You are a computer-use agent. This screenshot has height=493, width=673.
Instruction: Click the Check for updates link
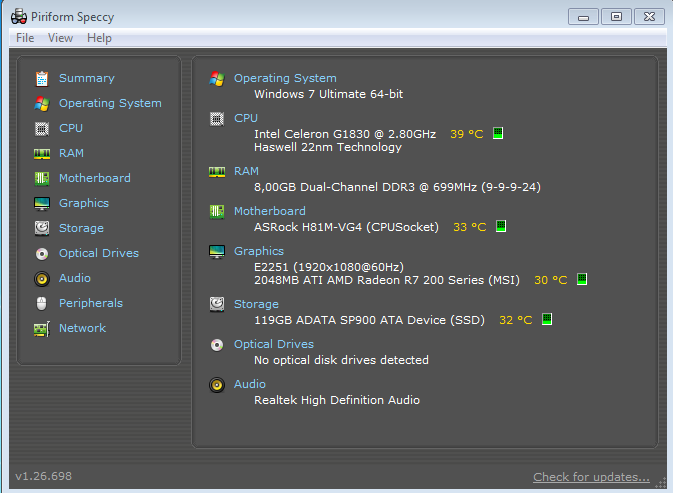click(591, 477)
